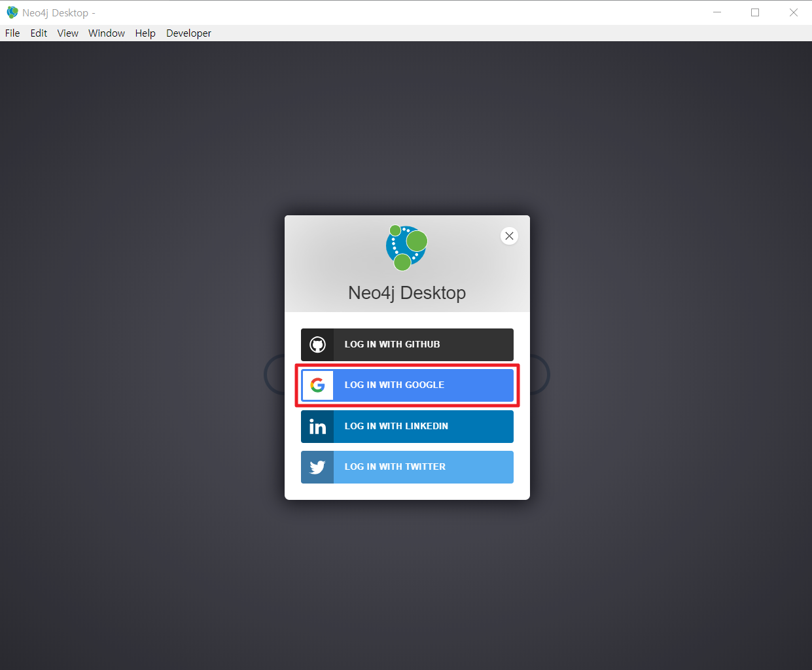Maximize the Neo4j Desktop window
Image resolution: width=812 pixels, height=670 pixels.
pyautogui.click(x=755, y=12)
